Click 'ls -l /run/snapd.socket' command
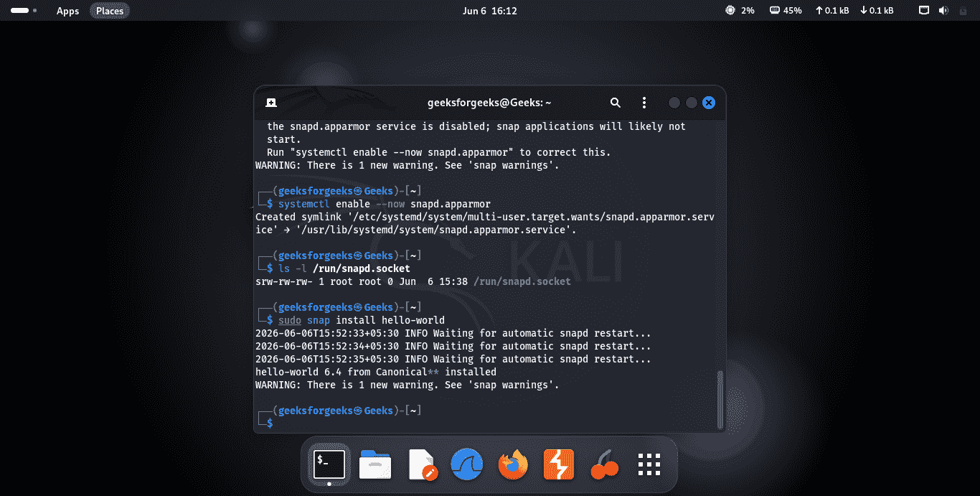Image resolution: width=980 pixels, height=496 pixels. click(344, 268)
